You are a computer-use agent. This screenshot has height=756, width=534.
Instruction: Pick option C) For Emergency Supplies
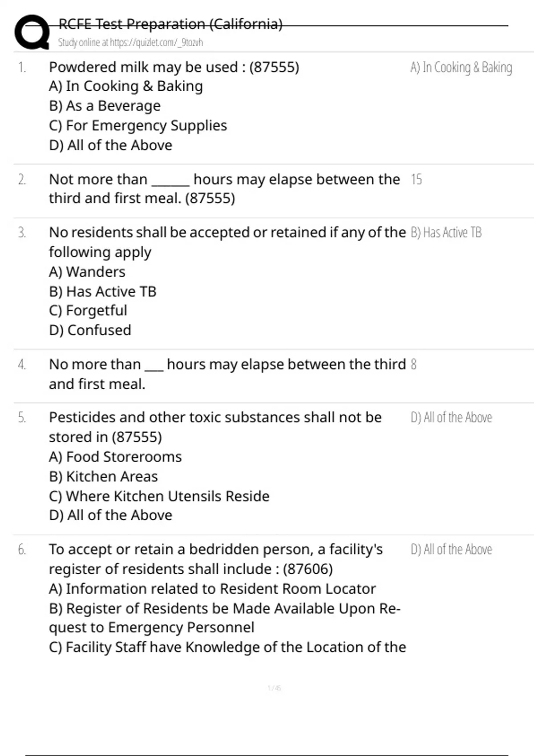[x=138, y=125]
